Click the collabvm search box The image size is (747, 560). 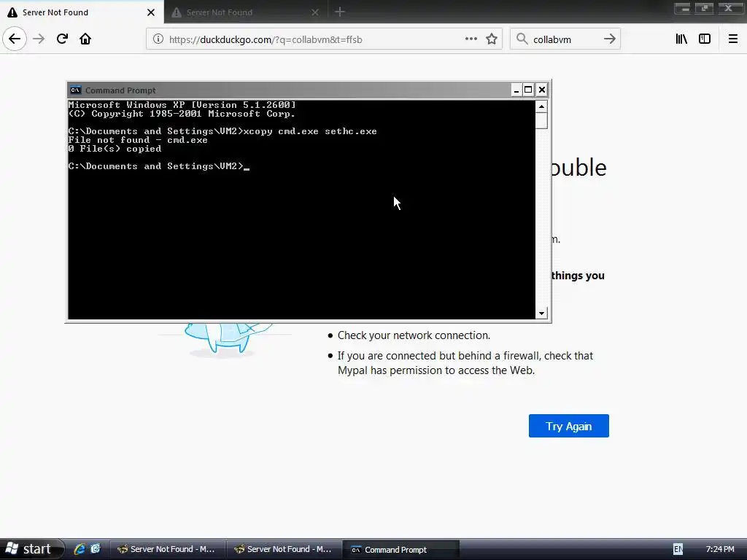tap(565, 39)
